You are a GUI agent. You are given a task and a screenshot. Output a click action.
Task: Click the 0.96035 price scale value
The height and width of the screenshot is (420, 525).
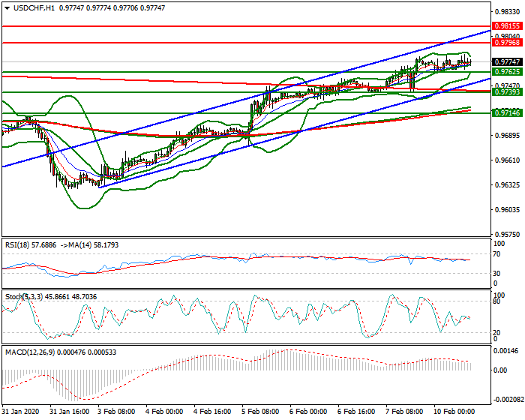[508, 210]
